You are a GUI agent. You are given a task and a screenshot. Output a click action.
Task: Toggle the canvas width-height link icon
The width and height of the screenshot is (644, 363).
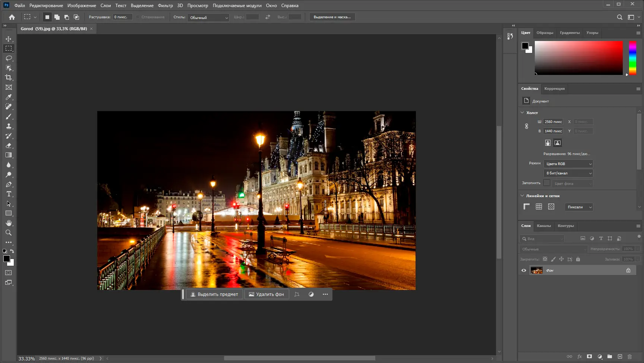(527, 126)
